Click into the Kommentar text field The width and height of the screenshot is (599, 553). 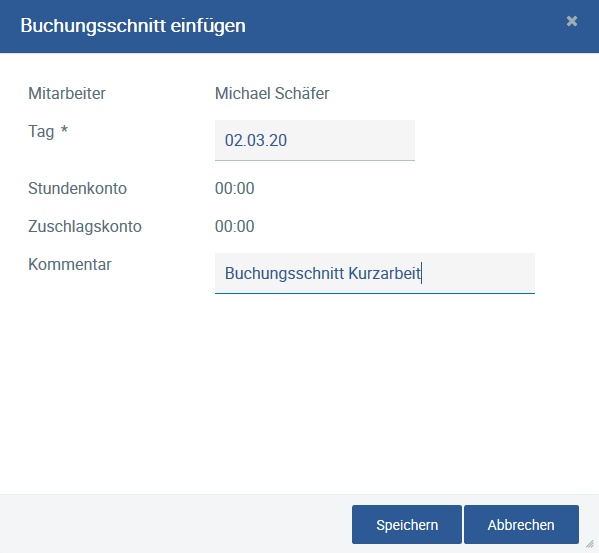tap(375, 273)
